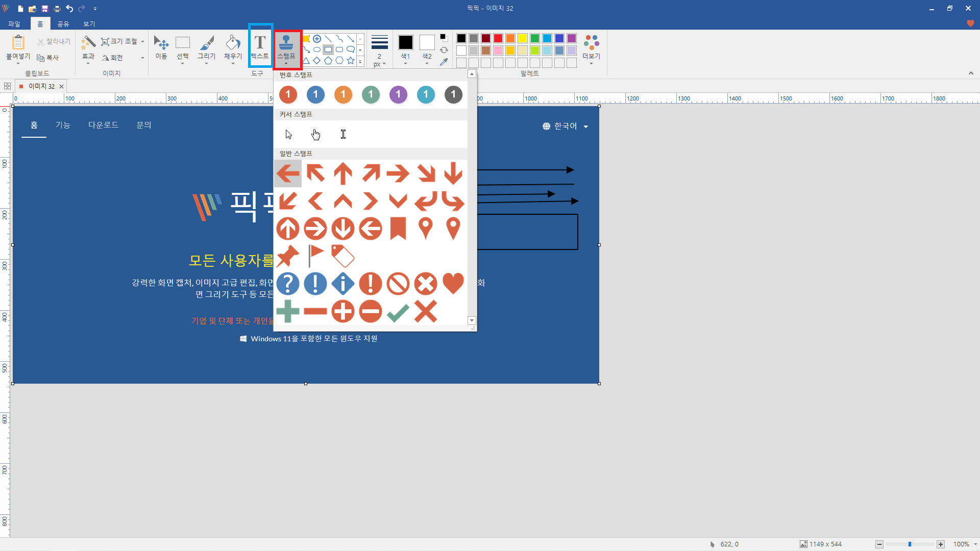
Task: Expand the 회전 rotate dropdown
Action: click(x=142, y=58)
